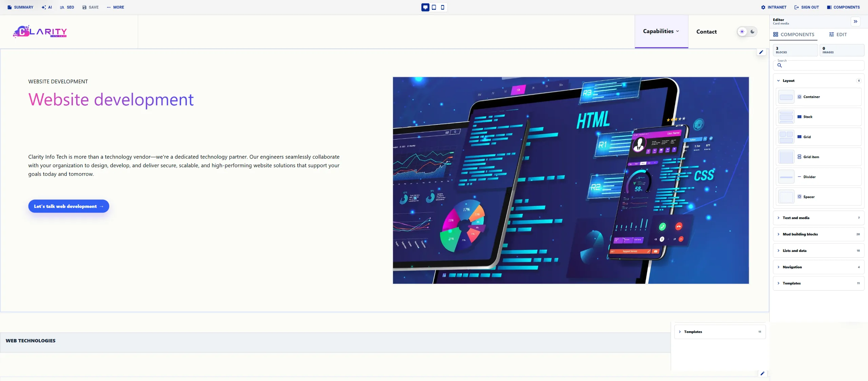Click the pencil edit icon below Web Technologies

[x=762, y=373]
